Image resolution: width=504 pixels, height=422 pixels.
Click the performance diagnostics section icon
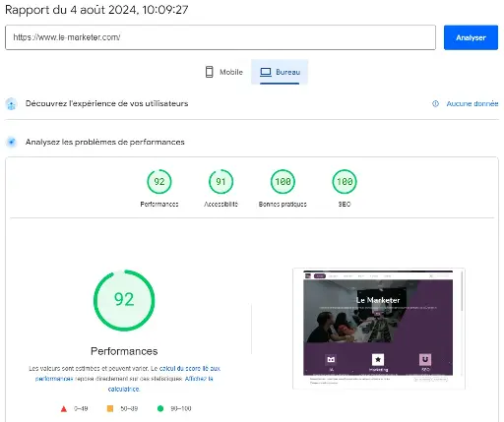pyautogui.click(x=12, y=142)
